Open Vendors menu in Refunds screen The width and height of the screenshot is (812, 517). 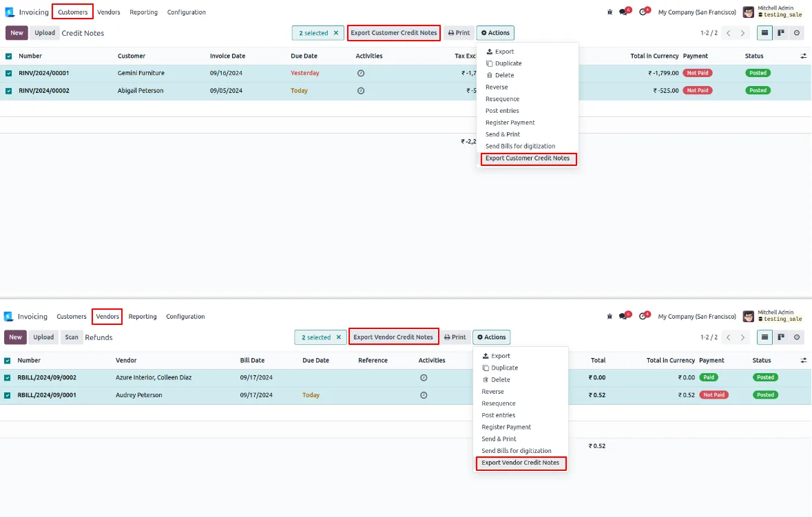(107, 316)
